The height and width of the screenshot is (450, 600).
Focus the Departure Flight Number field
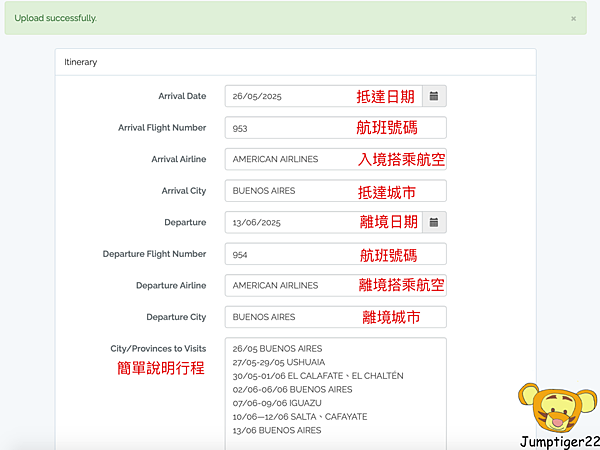336,254
